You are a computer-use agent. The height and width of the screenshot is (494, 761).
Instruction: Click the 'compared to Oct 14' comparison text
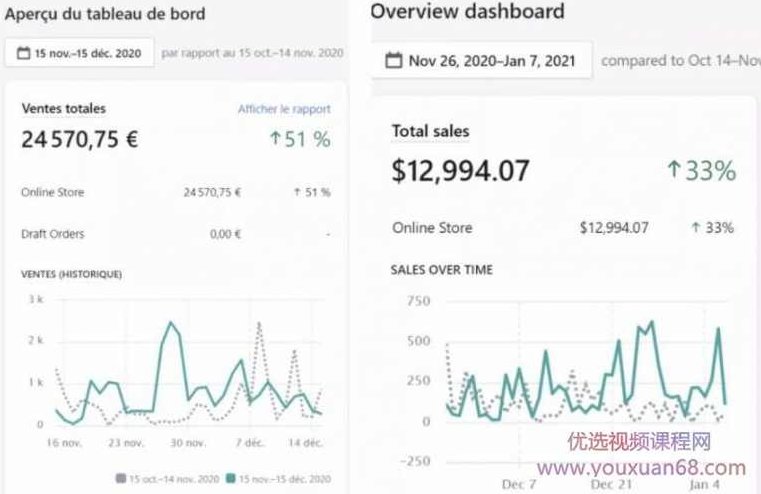(680, 61)
